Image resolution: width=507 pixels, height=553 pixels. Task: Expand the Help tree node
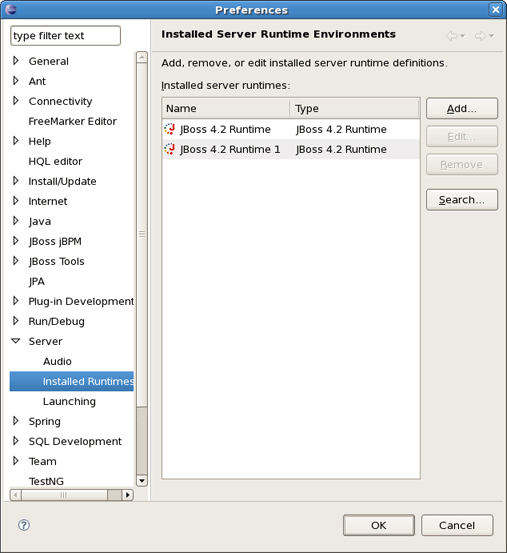pos(16,141)
